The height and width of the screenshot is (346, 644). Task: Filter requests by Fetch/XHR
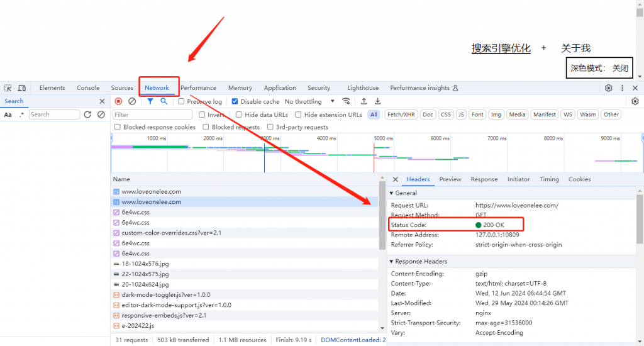click(x=401, y=114)
